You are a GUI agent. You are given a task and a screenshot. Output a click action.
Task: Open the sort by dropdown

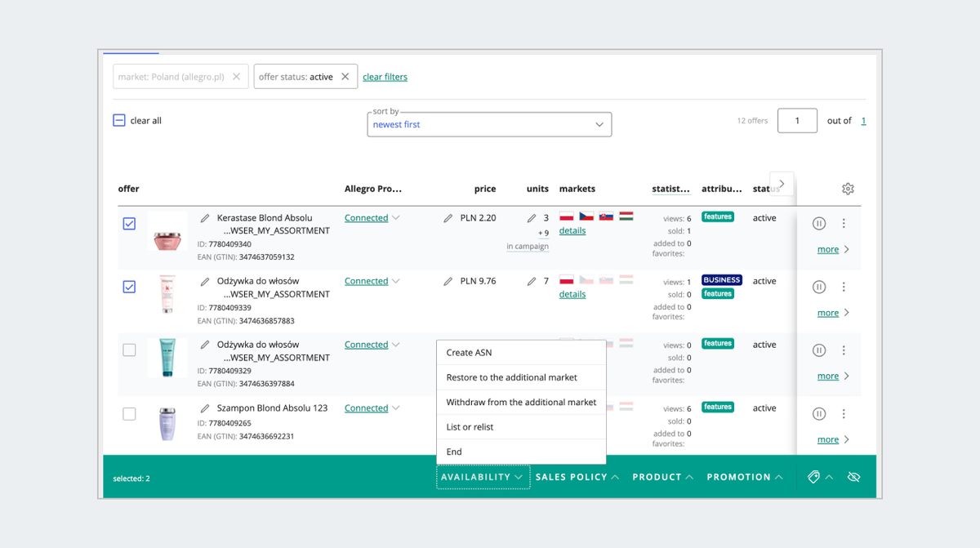(x=489, y=125)
